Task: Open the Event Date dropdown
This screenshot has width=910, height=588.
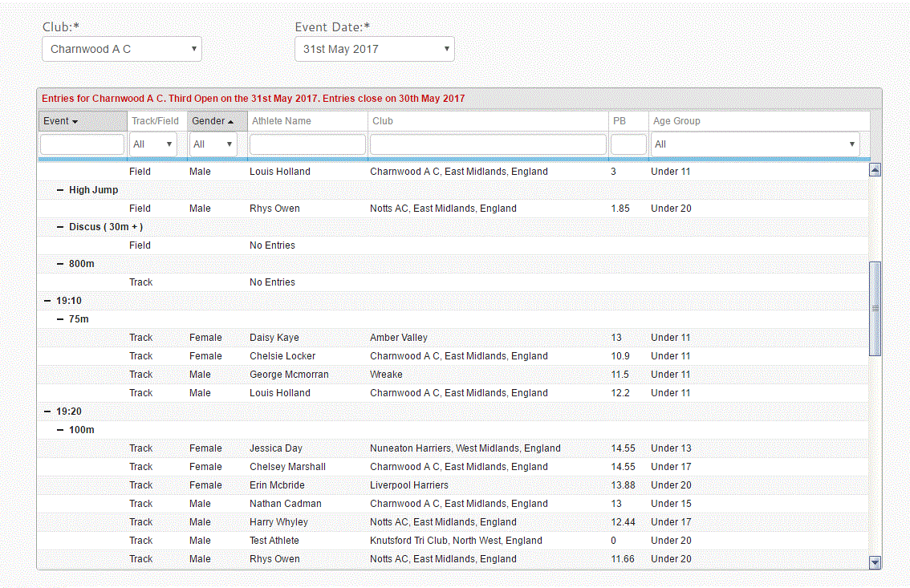Action: (x=375, y=49)
